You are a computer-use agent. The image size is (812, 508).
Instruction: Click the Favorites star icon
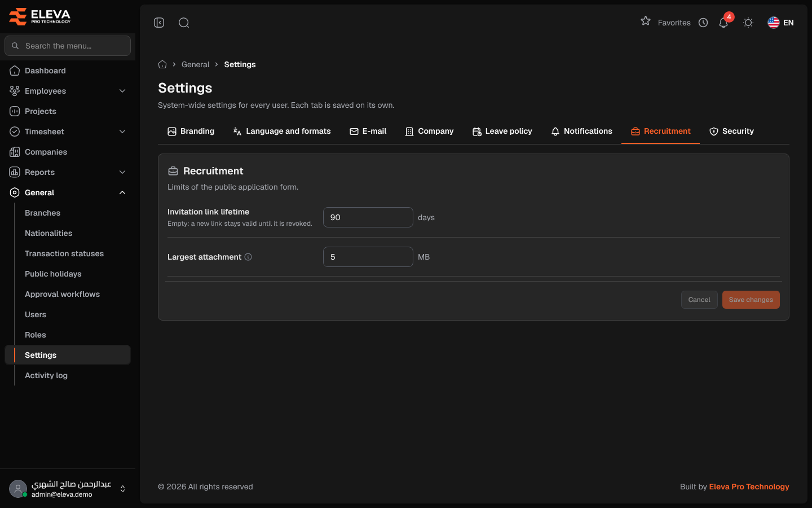646,21
